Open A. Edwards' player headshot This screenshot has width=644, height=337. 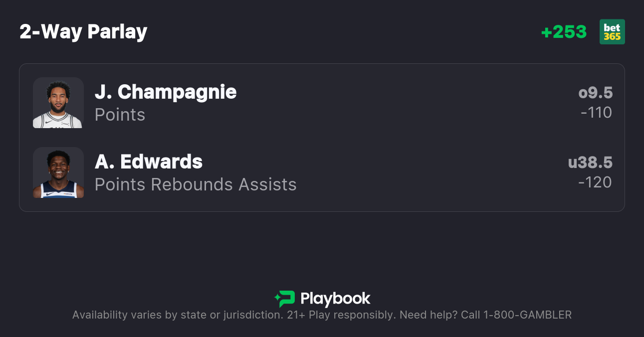pyautogui.click(x=58, y=172)
